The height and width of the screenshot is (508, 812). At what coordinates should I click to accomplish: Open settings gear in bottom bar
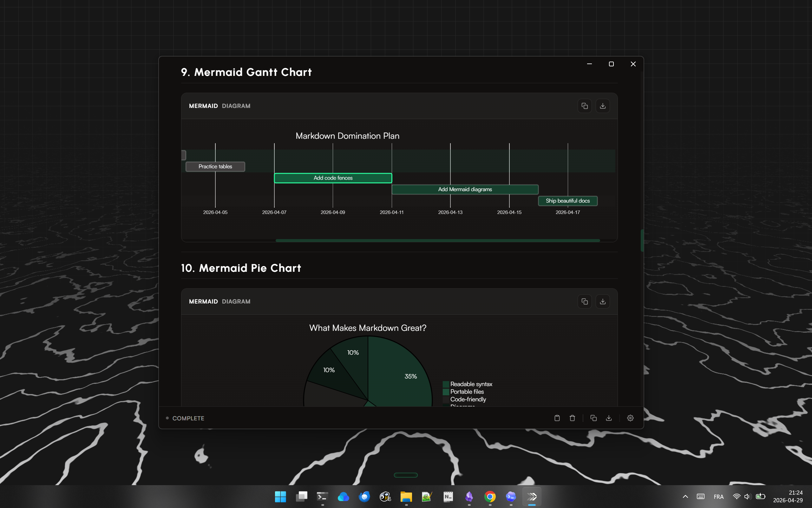(631, 418)
